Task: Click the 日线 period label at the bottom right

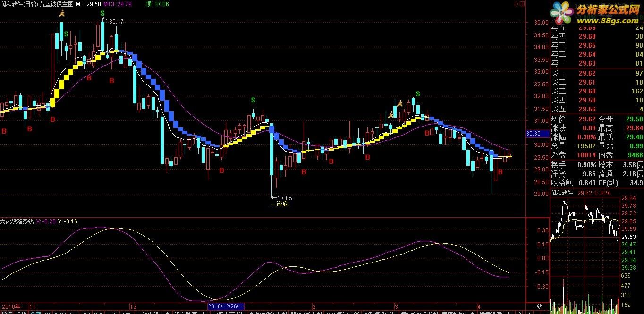Action: (x=537, y=306)
